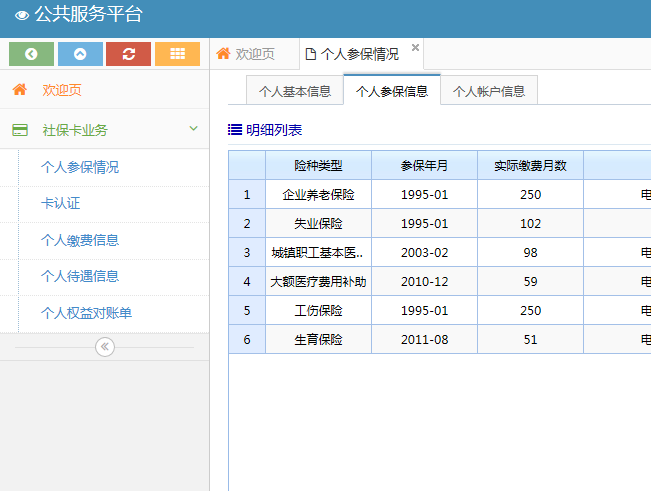This screenshot has width=651, height=491.
Task: Open 个人待遇信息 in the sidebar
Action: coord(80,276)
